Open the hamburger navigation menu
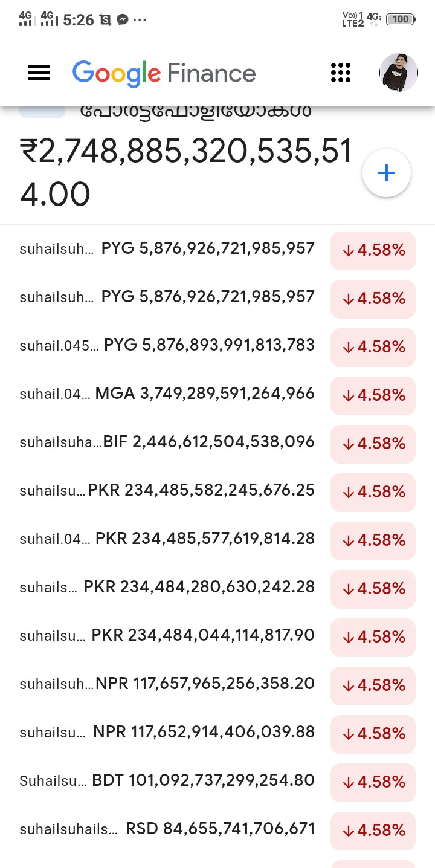435x868 pixels. pyautogui.click(x=39, y=73)
